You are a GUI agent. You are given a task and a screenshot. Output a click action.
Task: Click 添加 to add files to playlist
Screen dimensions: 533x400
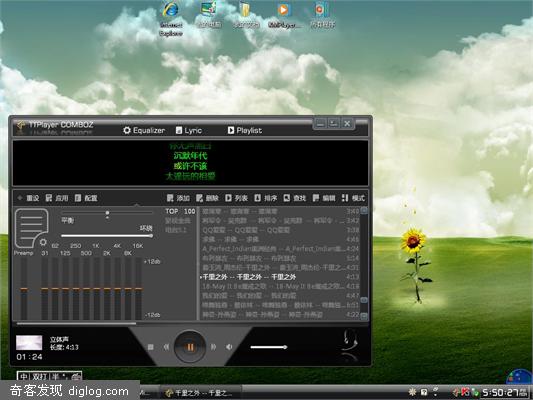(x=178, y=198)
